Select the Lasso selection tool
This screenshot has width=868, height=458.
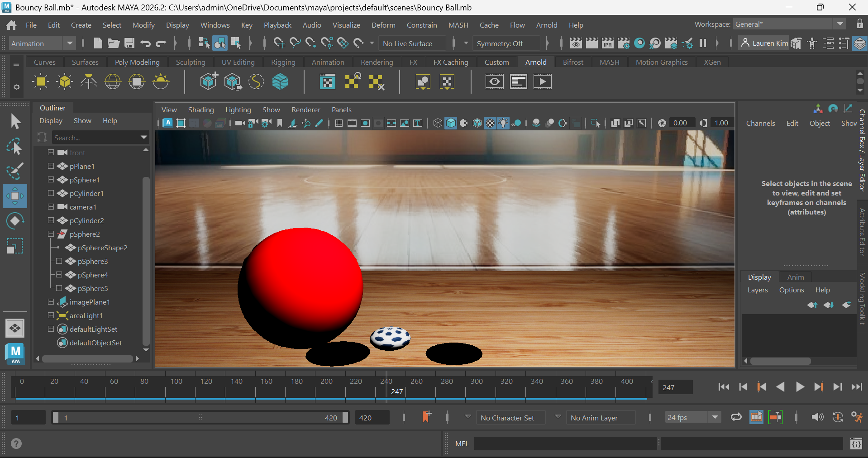point(15,147)
